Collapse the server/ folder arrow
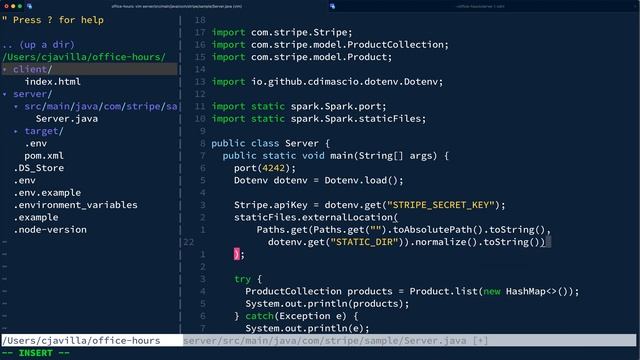 click(5, 94)
